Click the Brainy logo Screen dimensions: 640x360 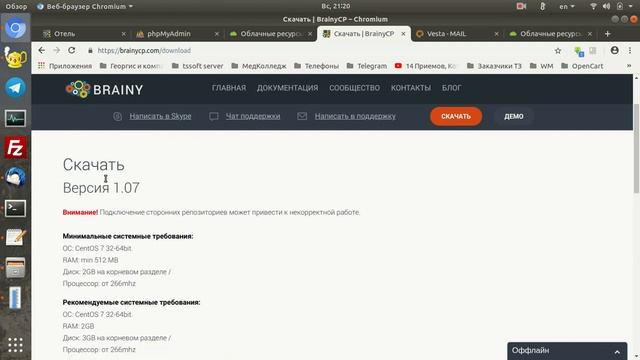tap(104, 89)
